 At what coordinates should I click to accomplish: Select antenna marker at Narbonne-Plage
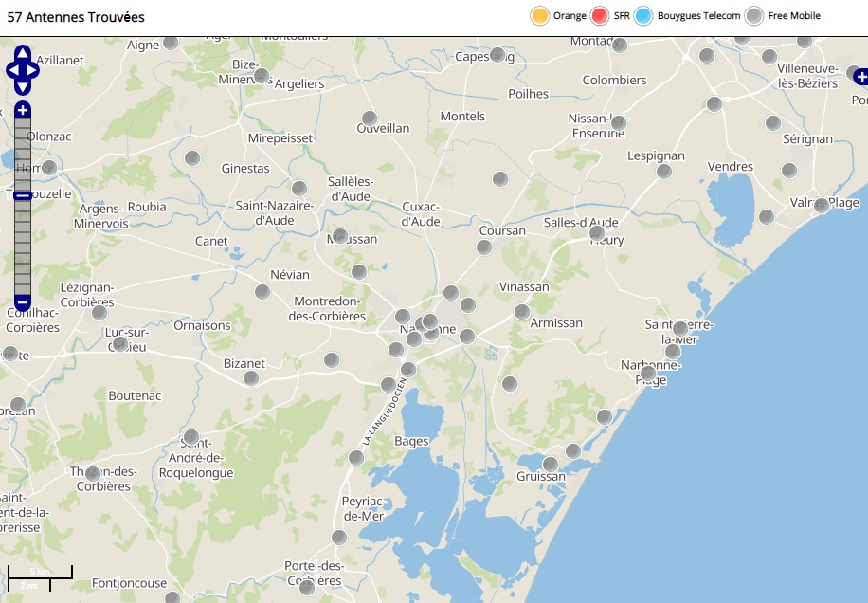(x=648, y=373)
